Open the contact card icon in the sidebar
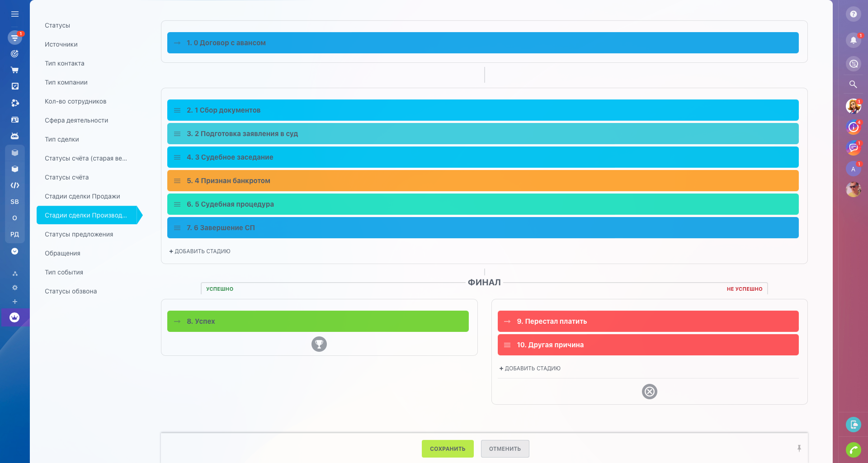The width and height of the screenshot is (868, 463). pos(15,120)
